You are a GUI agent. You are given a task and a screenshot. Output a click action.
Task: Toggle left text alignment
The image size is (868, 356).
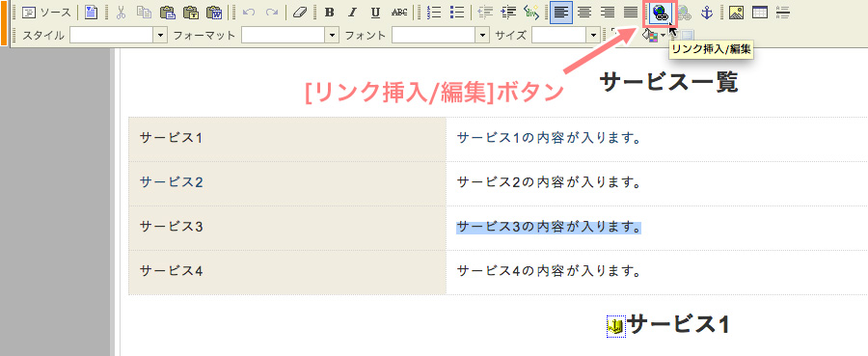tap(561, 13)
